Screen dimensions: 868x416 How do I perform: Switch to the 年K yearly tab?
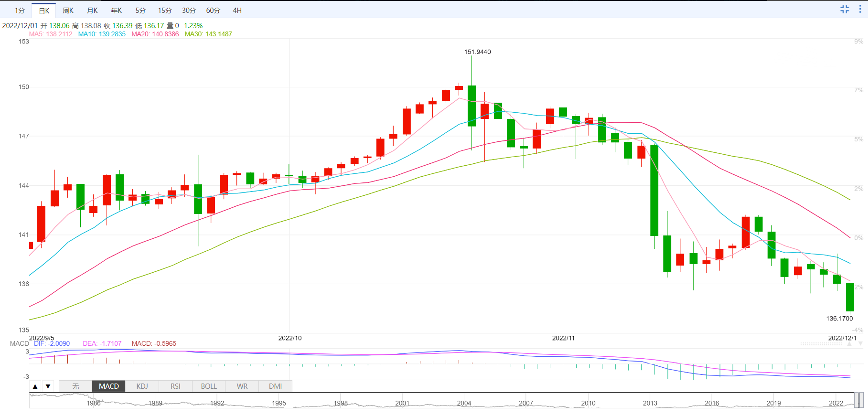coord(116,11)
